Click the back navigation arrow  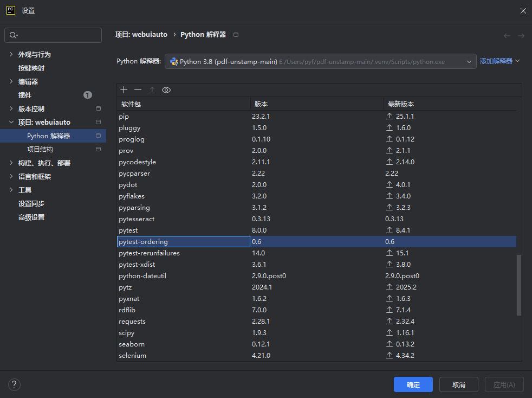coord(507,36)
